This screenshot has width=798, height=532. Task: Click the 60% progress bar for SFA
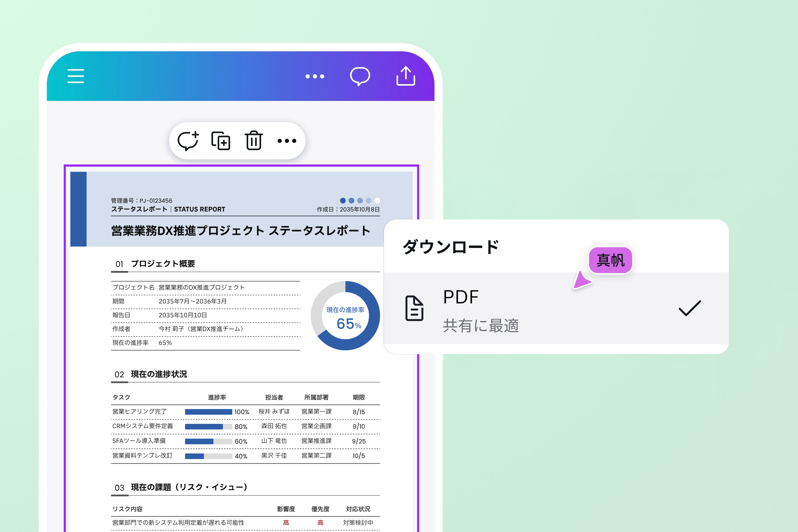[x=209, y=441]
